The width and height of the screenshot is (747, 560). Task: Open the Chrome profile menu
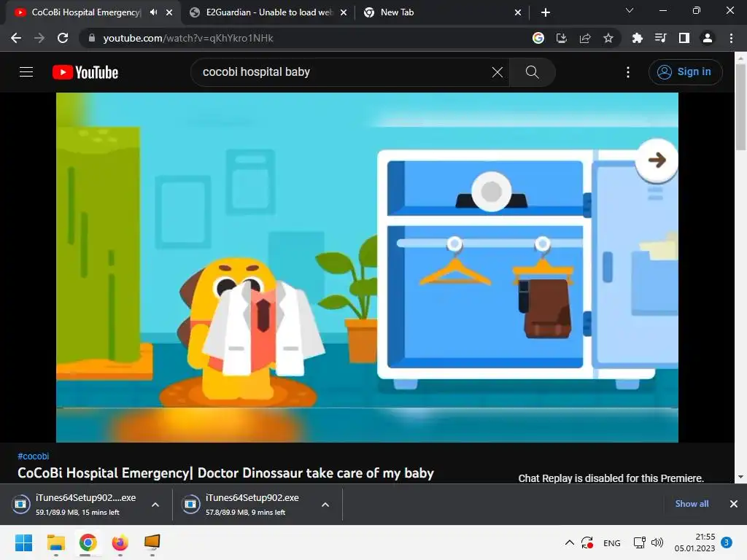coord(708,38)
